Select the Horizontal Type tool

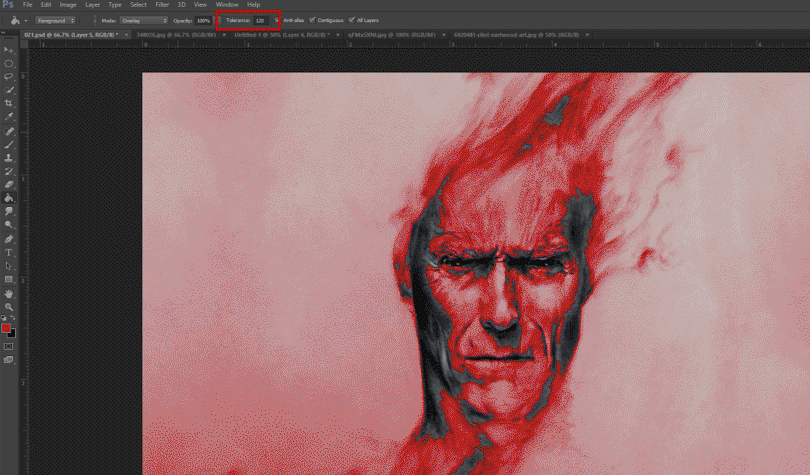tap(9, 252)
